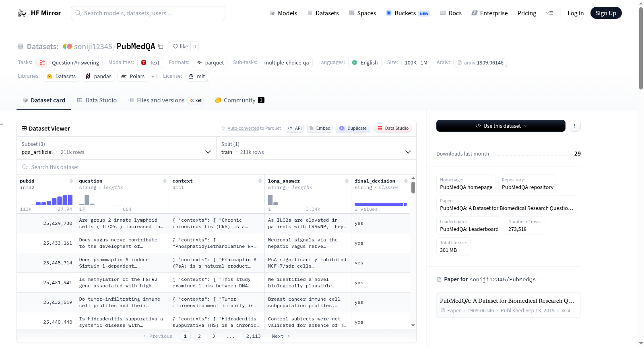Click the Embed button
The width and height of the screenshot is (644, 347).
pos(319,128)
